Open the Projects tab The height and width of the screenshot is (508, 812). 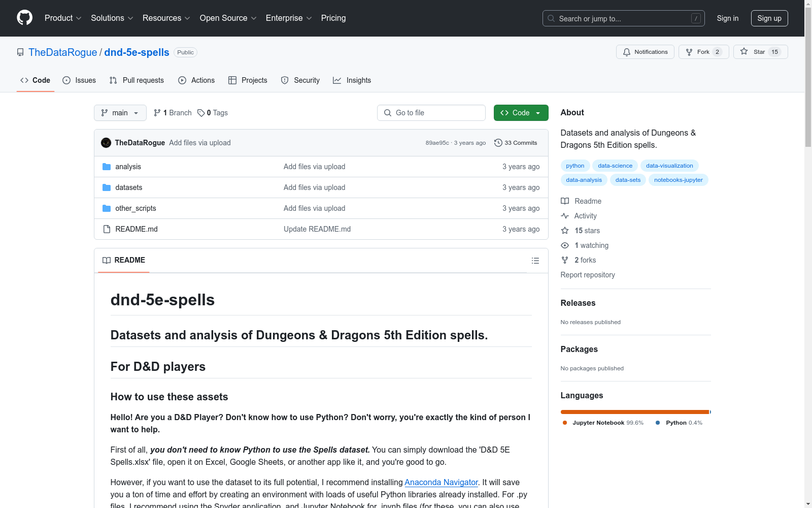coord(248,80)
